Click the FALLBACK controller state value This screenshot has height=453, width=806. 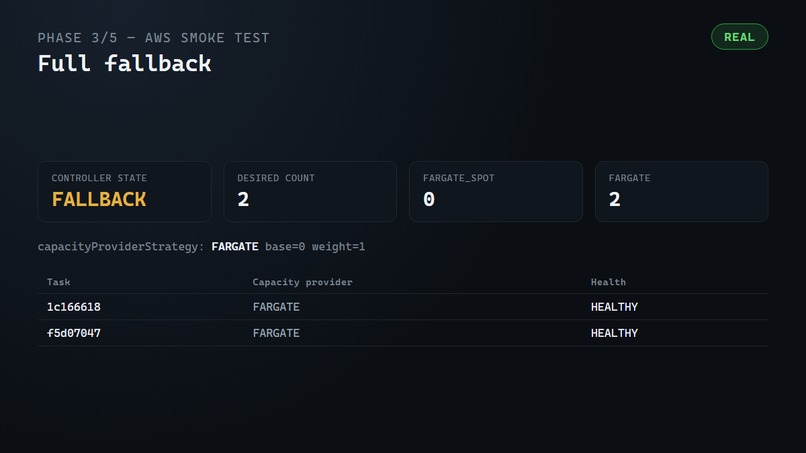[x=99, y=200]
